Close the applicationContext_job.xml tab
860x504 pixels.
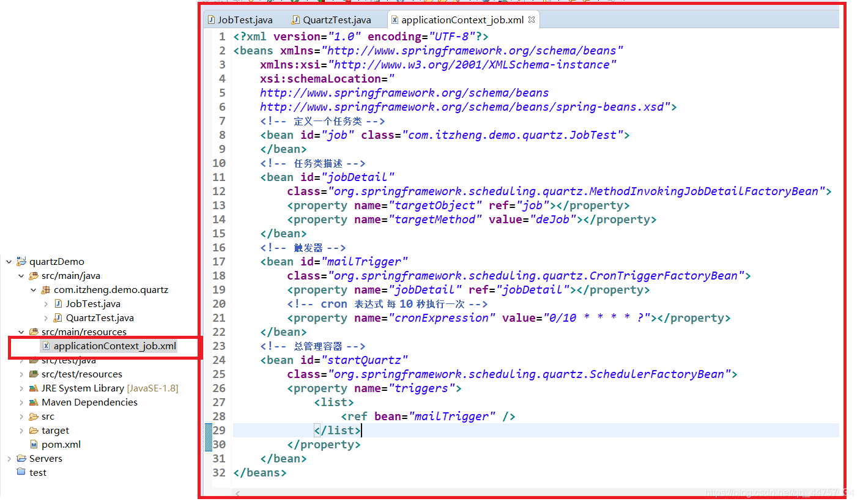(531, 19)
